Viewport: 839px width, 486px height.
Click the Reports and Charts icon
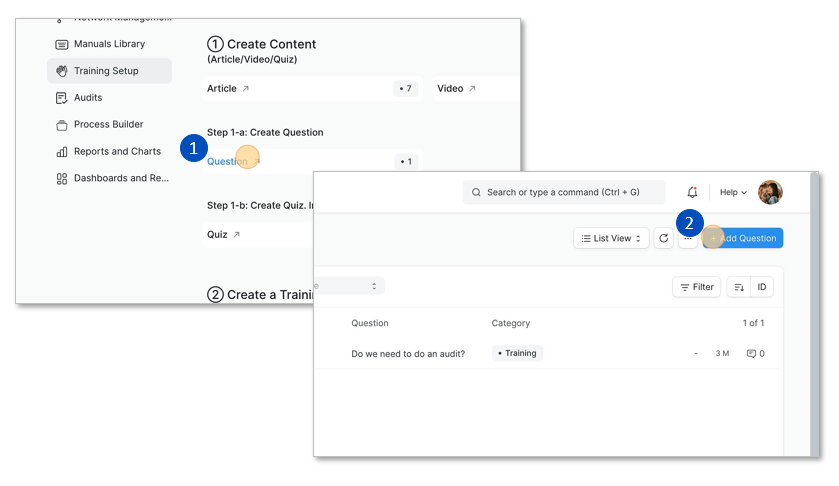coord(62,152)
